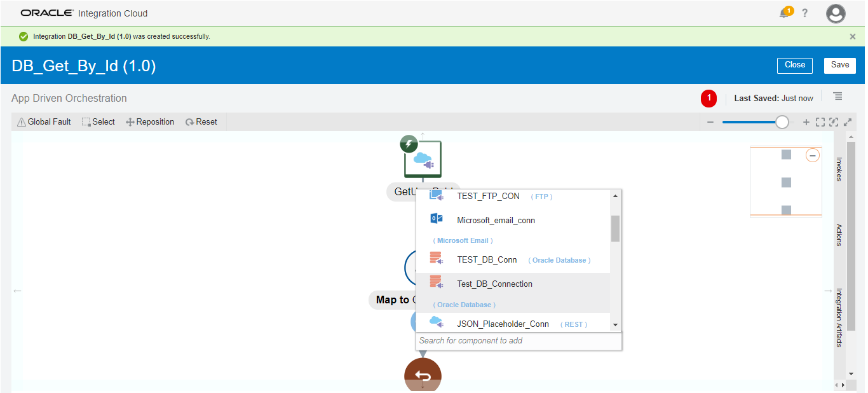Viewport: 868px width, 393px height.
Task: Click the database icon beside TEST_DB_Conn
Action: [436, 258]
